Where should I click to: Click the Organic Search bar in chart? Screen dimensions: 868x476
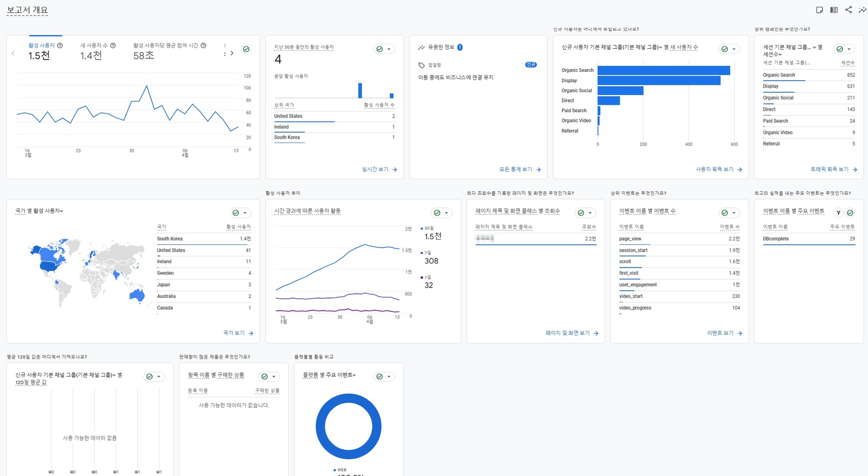click(x=664, y=71)
